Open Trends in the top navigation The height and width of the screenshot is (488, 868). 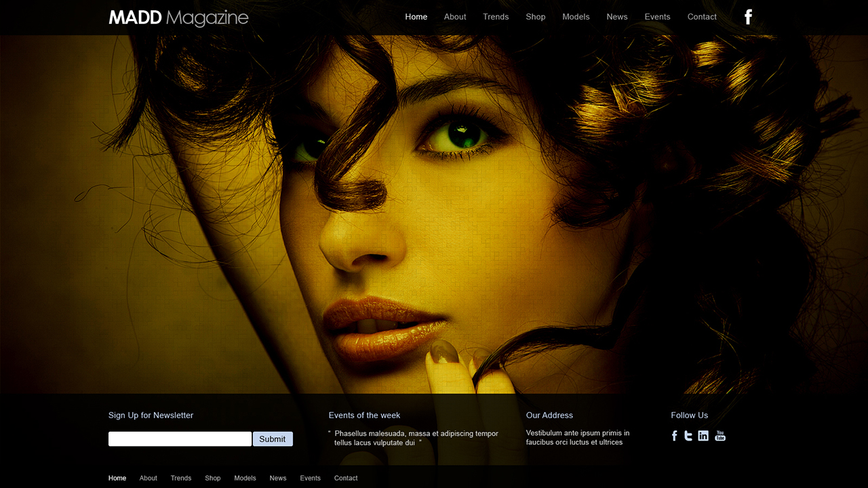point(496,17)
